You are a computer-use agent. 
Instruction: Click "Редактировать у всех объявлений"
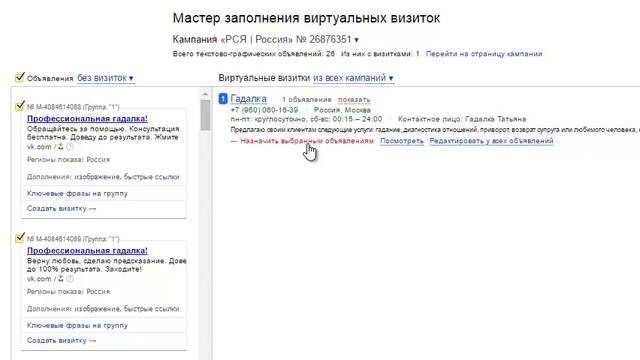pos(491,141)
